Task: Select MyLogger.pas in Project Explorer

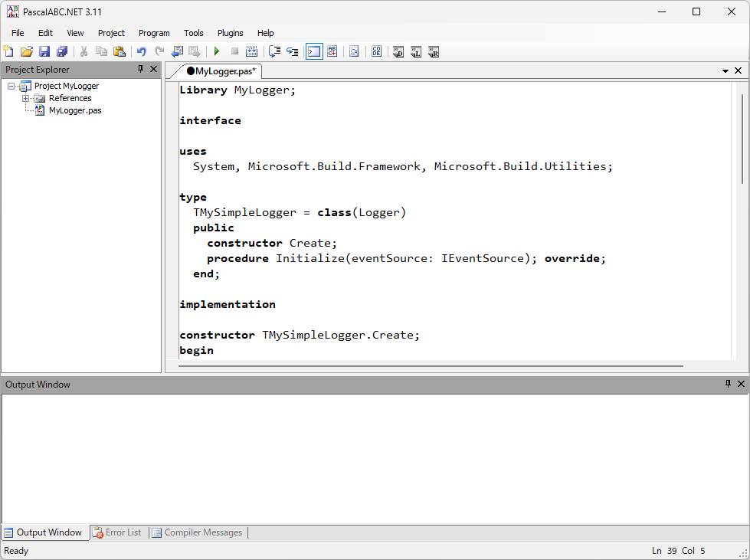Action: (75, 110)
